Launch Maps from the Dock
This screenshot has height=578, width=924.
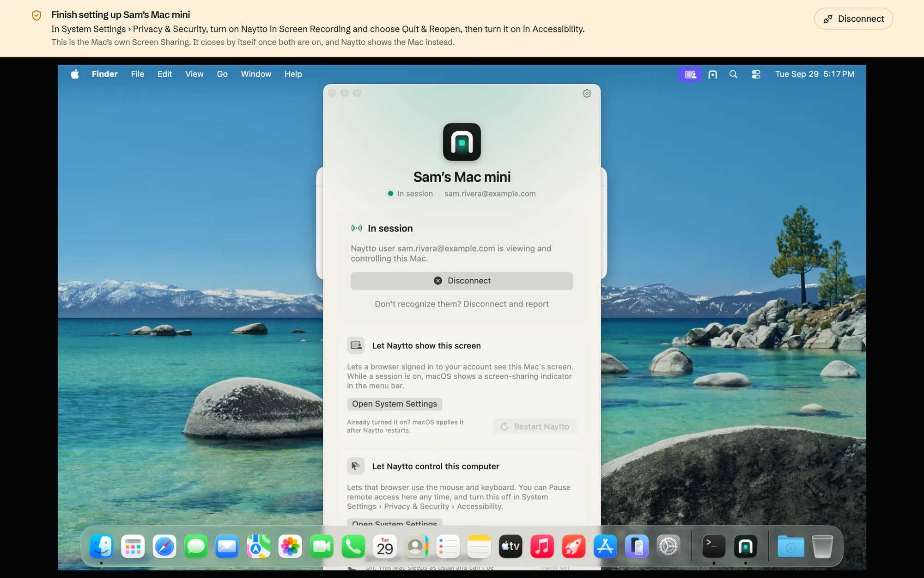(x=259, y=547)
